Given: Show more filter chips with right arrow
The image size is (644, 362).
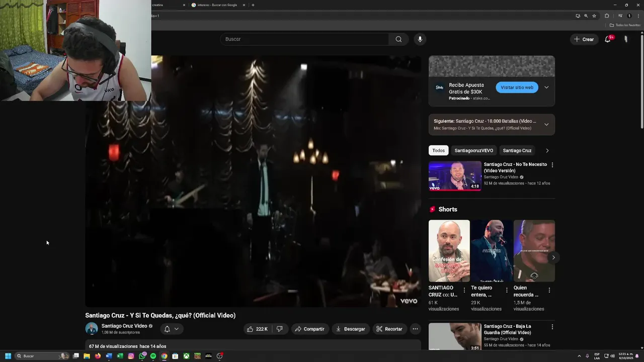Looking at the screenshot, I should [x=547, y=150].
